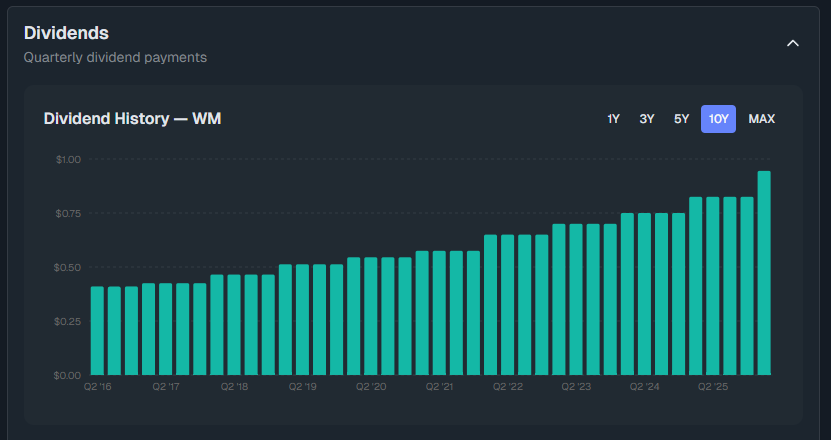Click the Q2 '19 axis label
The image size is (831, 440).
coord(303,386)
